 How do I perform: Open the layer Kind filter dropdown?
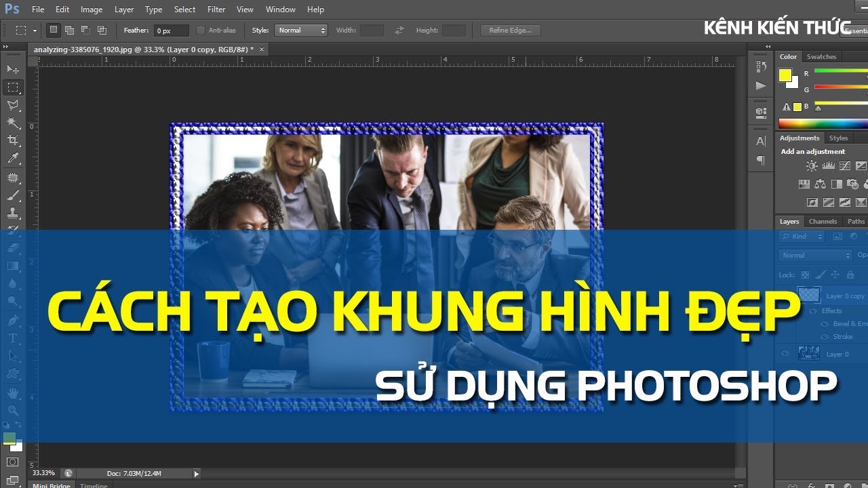pos(802,237)
